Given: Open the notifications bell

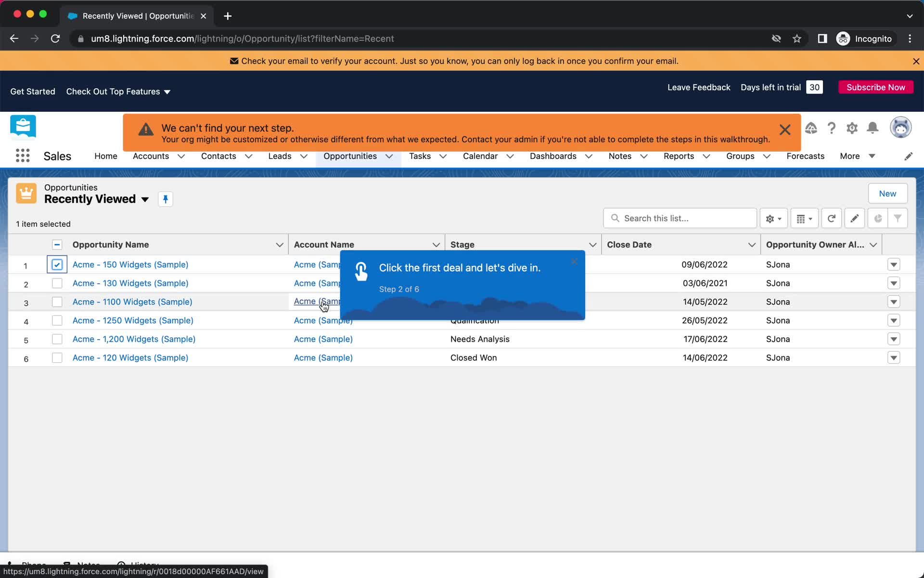Looking at the screenshot, I should coord(873,128).
